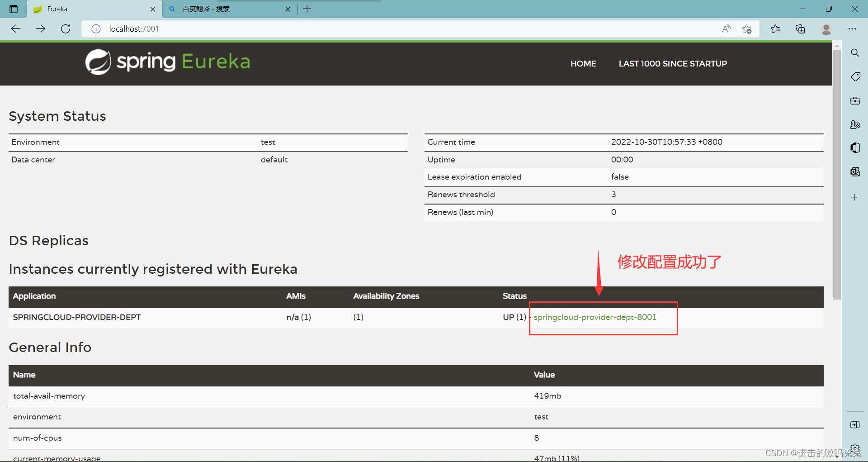Click the 419mb memory value
Viewport: 868px width, 462px height.
(547, 396)
